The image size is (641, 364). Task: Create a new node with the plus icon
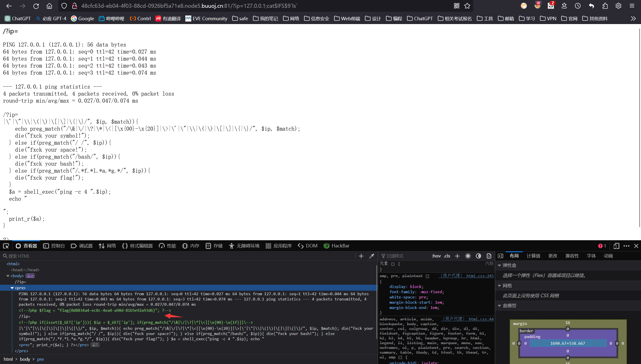pos(361,256)
